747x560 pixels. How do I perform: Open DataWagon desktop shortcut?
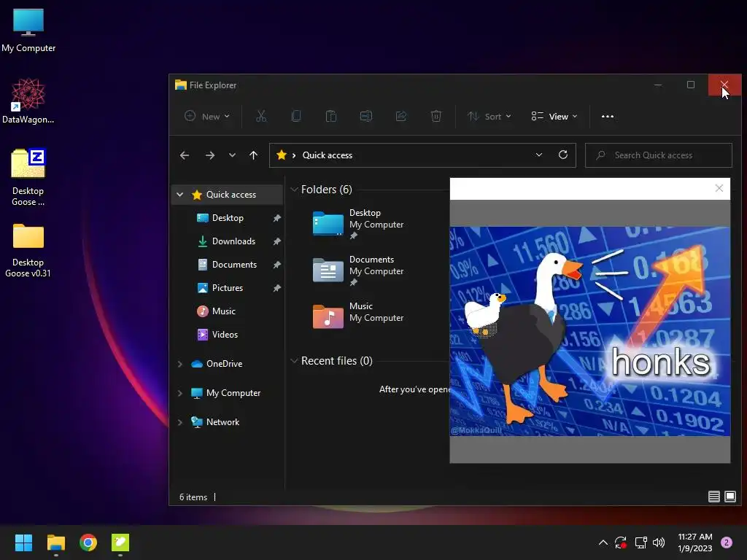[28, 101]
